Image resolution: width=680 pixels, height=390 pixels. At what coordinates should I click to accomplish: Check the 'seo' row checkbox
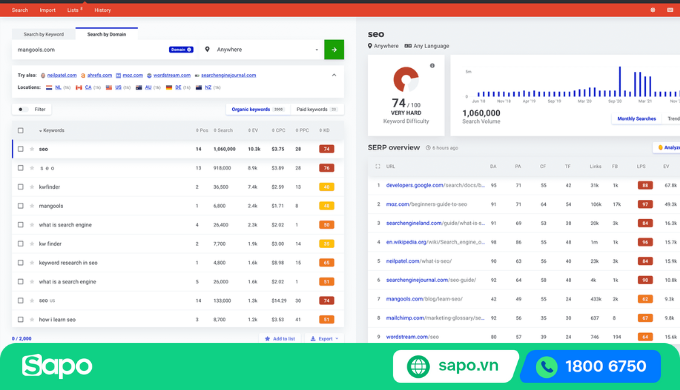pos(20,149)
